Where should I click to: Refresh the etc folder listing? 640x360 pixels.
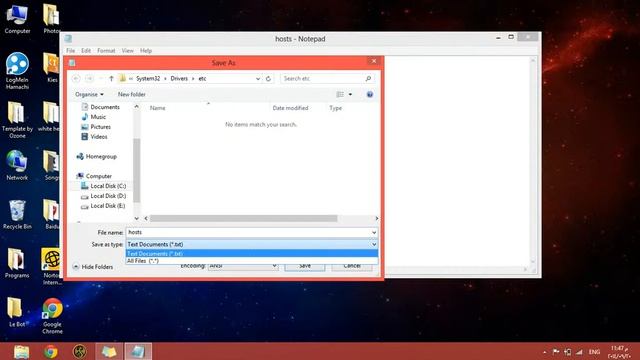pos(268,78)
